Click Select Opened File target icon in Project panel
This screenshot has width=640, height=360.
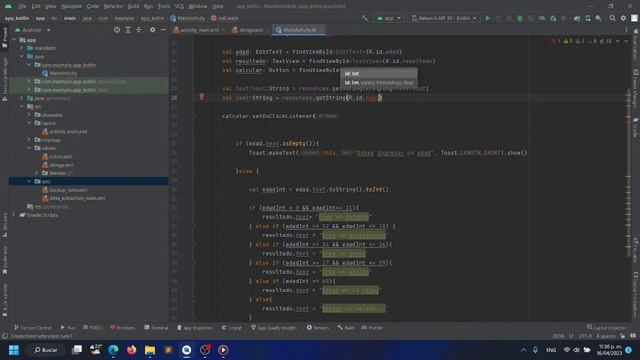(117, 30)
